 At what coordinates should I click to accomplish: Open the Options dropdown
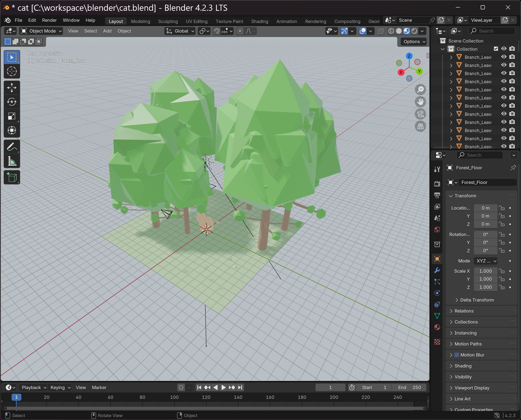coord(414,41)
